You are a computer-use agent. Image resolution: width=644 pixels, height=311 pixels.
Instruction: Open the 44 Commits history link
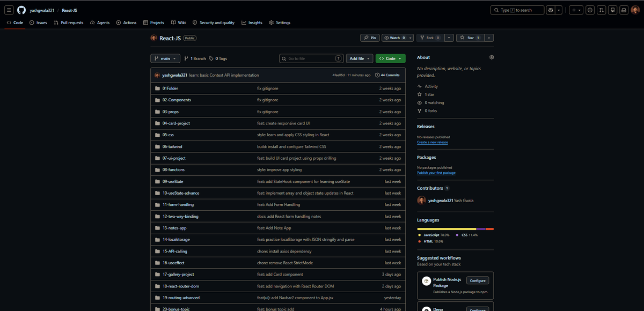coord(387,75)
